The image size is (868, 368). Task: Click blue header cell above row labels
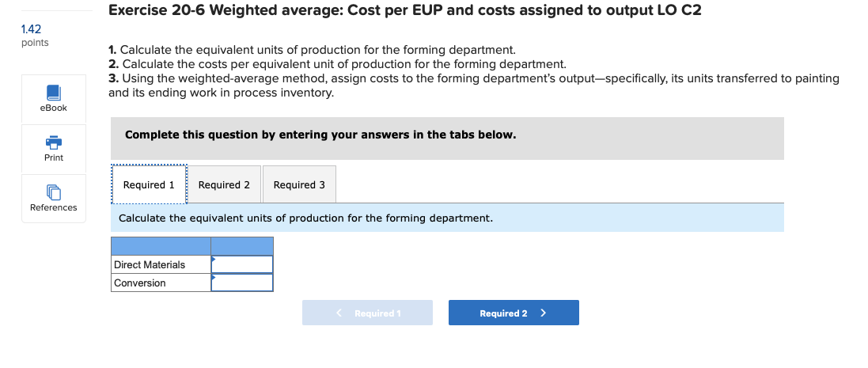click(161, 246)
